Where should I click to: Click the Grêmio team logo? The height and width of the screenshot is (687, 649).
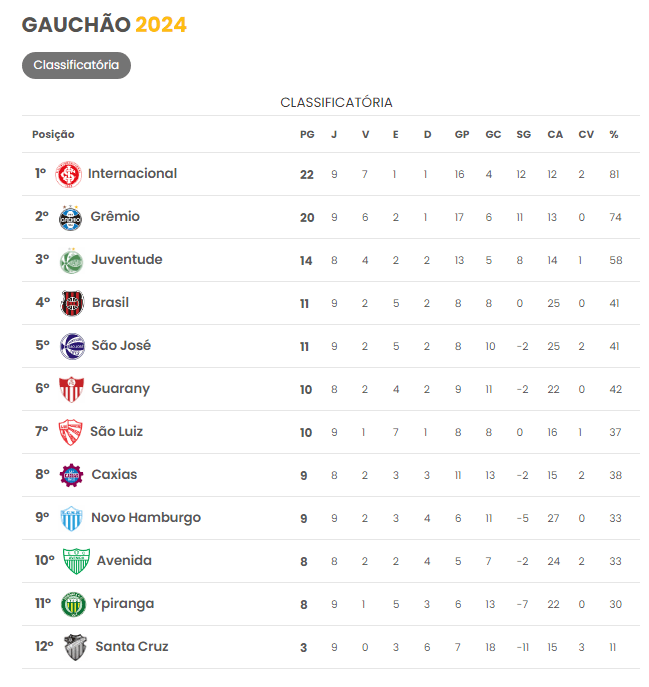point(70,217)
